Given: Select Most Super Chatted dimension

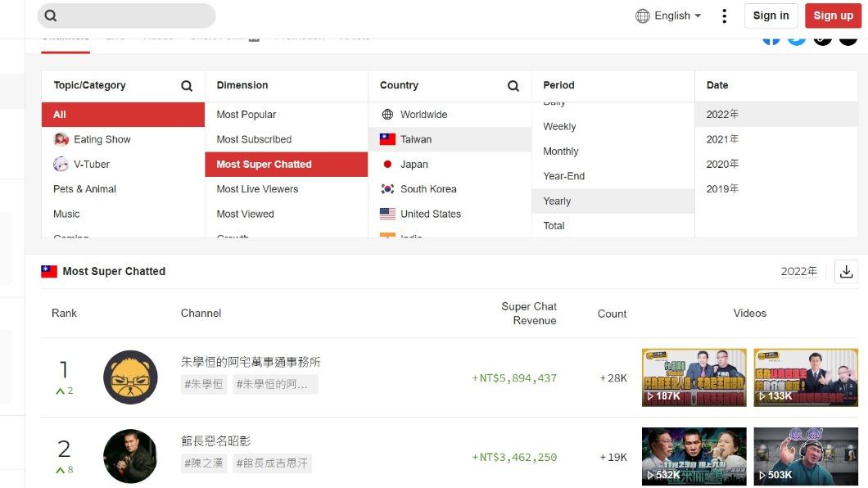Looking at the screenshot, I should coord(287,165).
